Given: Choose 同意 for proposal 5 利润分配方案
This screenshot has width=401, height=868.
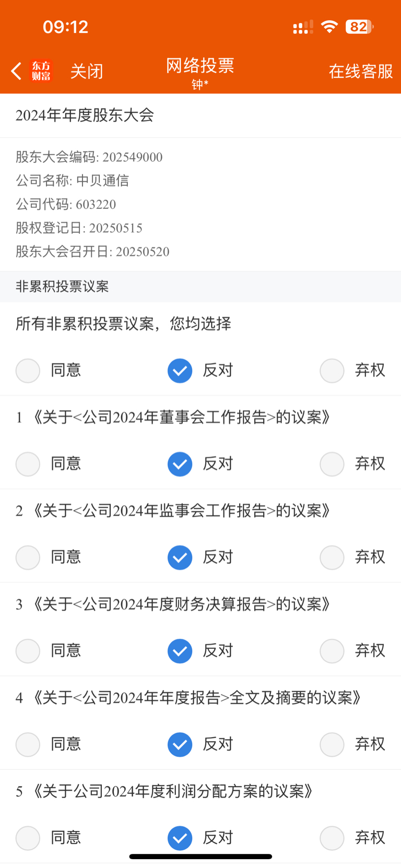Looking at the screenshot, I should [28, 838].
